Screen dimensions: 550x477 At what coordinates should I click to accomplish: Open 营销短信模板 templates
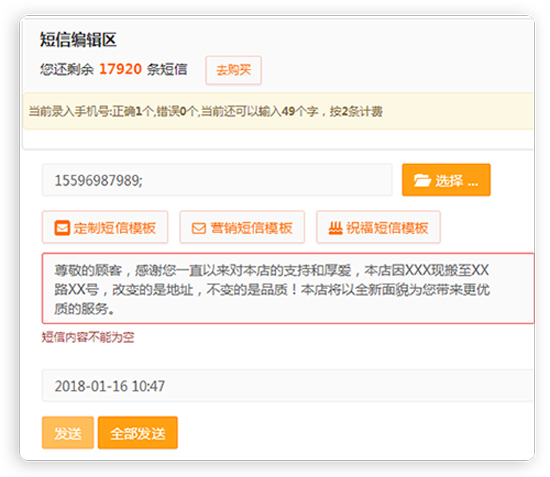(242, 227)
